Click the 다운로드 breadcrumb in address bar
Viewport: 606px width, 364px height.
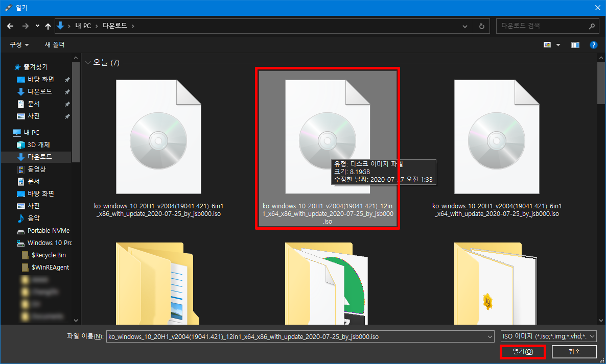coord(115,26)
